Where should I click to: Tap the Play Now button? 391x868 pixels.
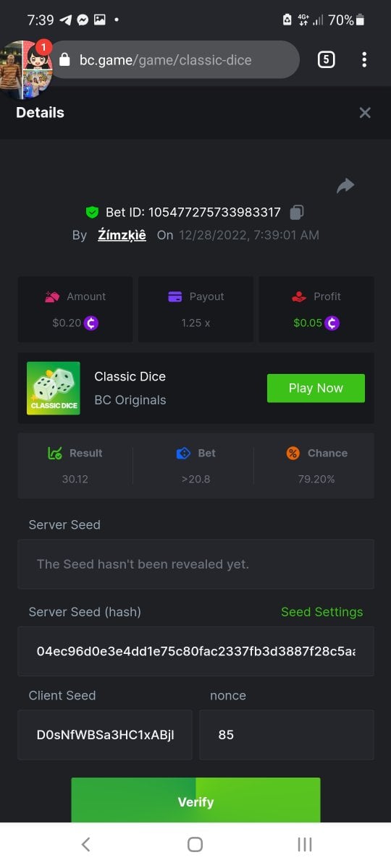coord(316,388)
